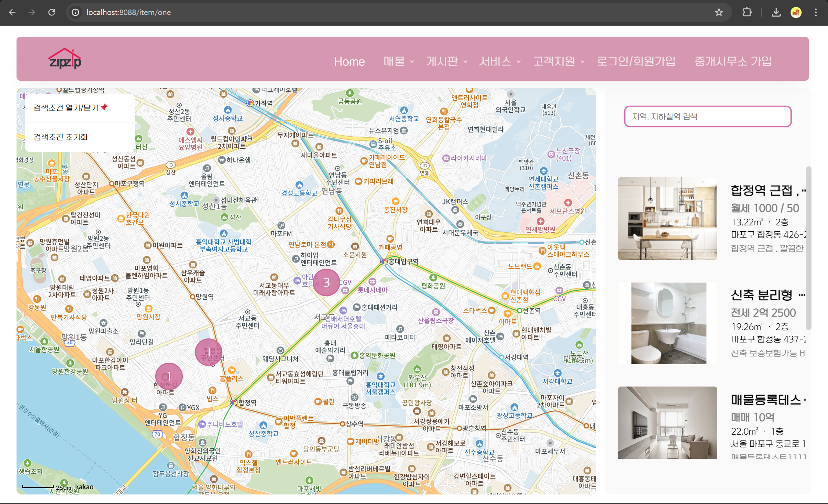Reload the page with the refresh icon
This screenshot has width=828, height=504.
click(x=52, y=12)
